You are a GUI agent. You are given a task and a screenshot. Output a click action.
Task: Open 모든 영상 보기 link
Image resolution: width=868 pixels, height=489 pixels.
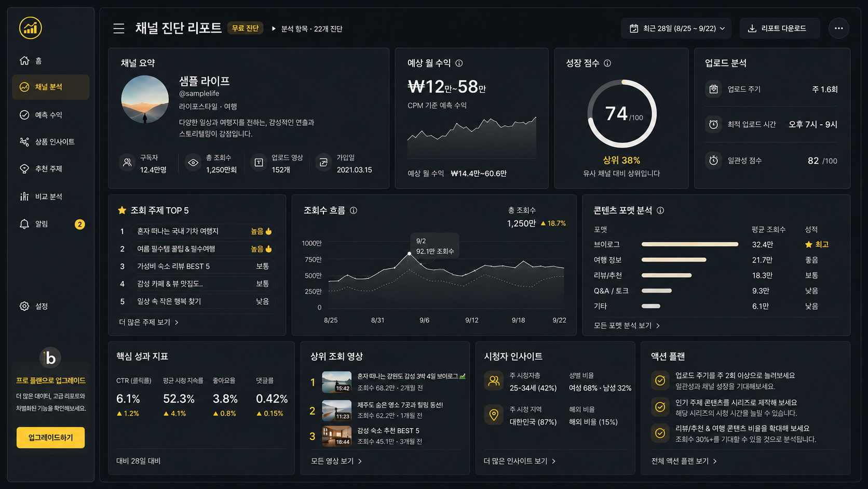[336, 461]
